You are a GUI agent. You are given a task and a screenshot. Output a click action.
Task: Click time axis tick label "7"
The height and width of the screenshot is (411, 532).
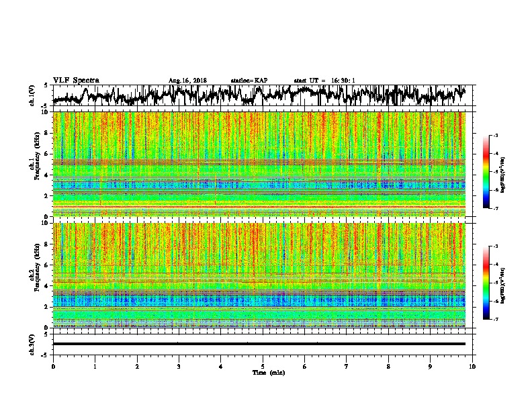tap(347, 367)
